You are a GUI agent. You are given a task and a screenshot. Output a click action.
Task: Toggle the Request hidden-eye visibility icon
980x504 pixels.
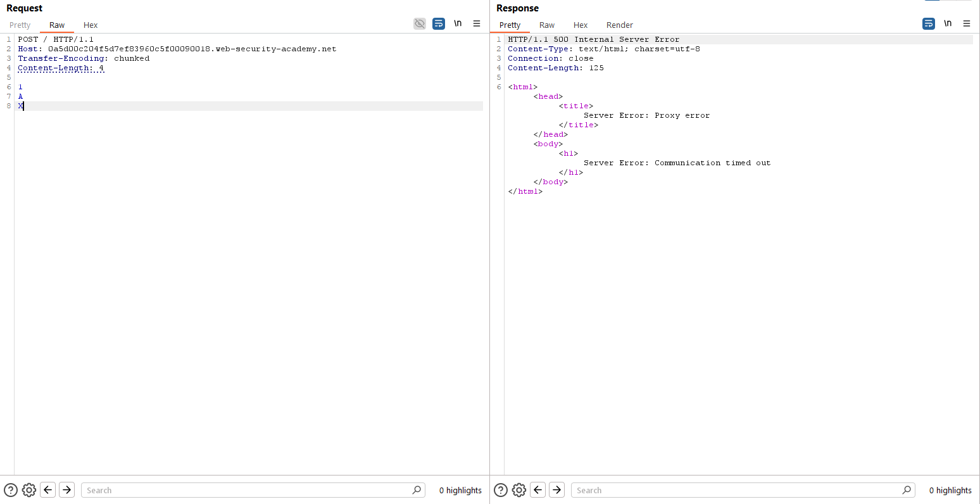pyautogui.click(x=420, y=24)
